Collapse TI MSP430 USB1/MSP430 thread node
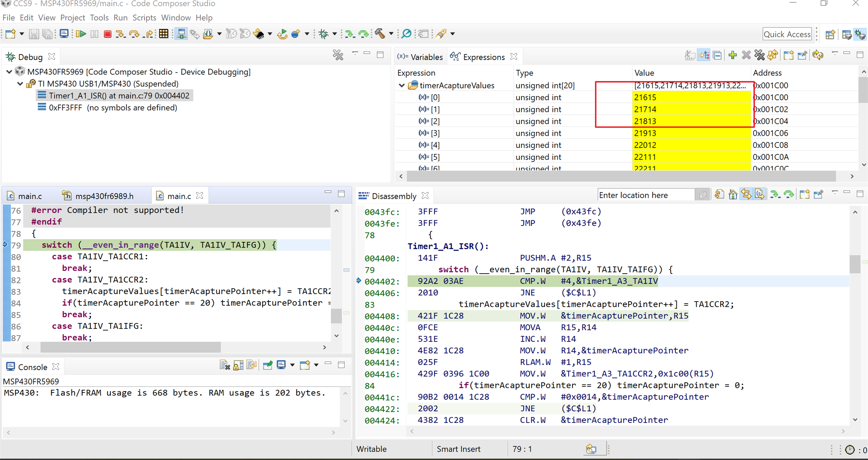868x460 pixels. (20, 84)
